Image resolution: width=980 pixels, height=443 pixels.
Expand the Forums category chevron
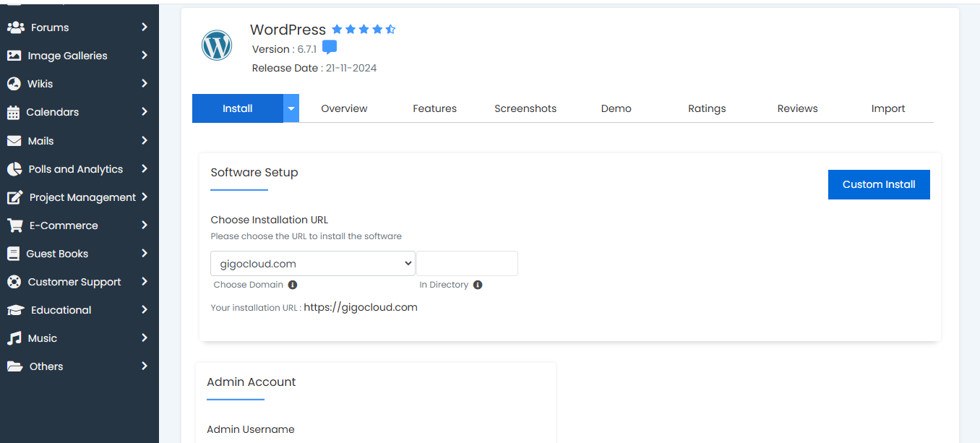pos(145,27)
